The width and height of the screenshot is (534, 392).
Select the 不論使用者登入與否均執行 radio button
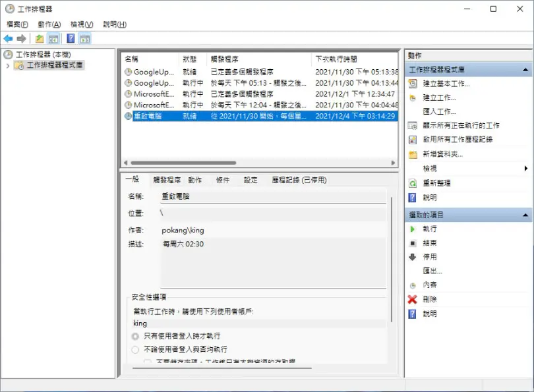tap(135, 349)
